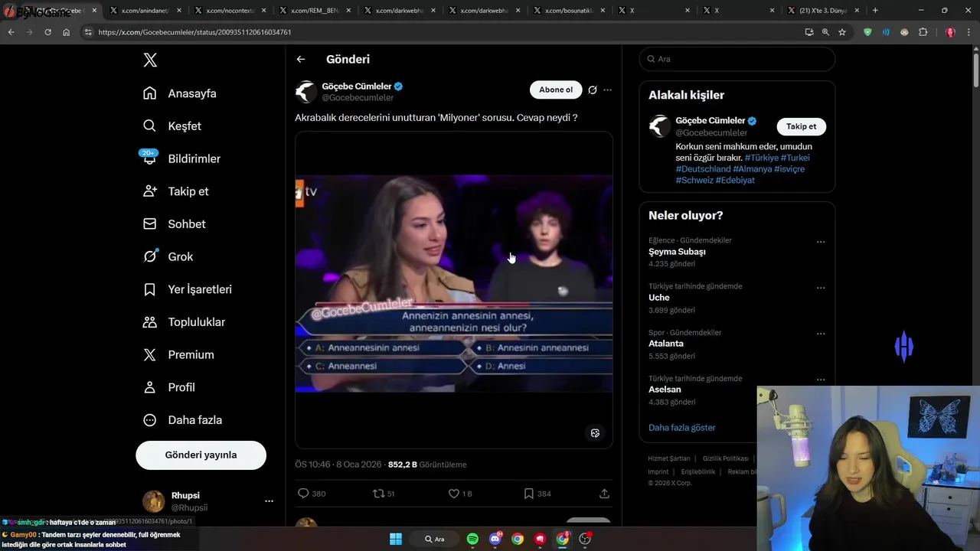Click the Imprint footer link

point(658,472)
